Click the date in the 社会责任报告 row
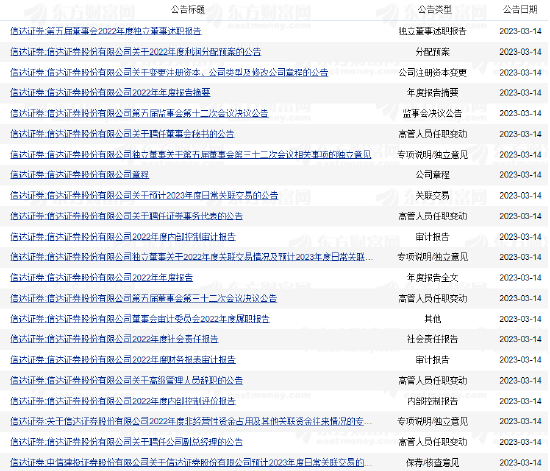The height and width of the screenshot is (471, 550). click(x=520, y=339)
